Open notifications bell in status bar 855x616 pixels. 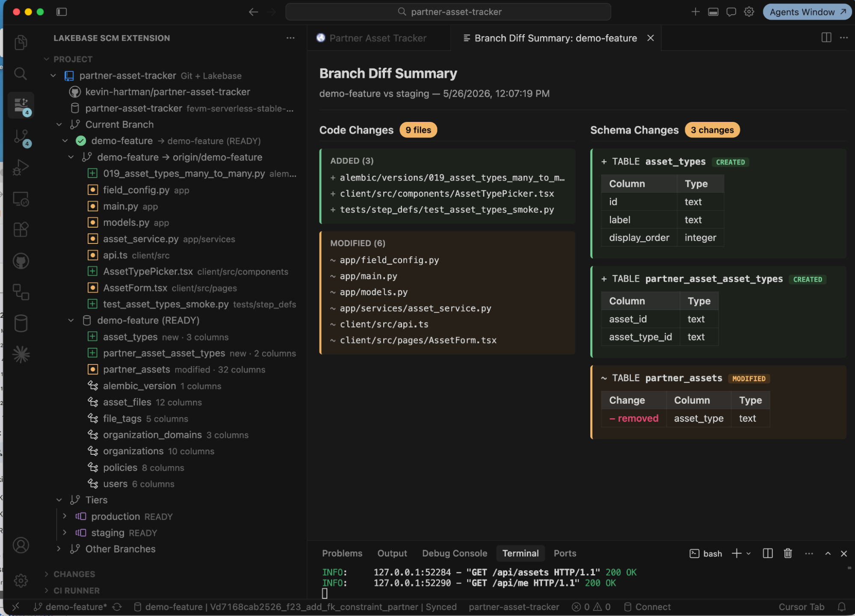[x=842, y=607]
